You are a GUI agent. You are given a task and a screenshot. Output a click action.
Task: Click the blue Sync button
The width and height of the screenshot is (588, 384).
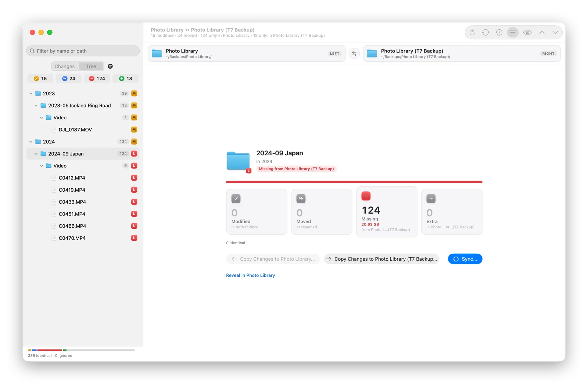pyautogui.click(x=465, y=259)
